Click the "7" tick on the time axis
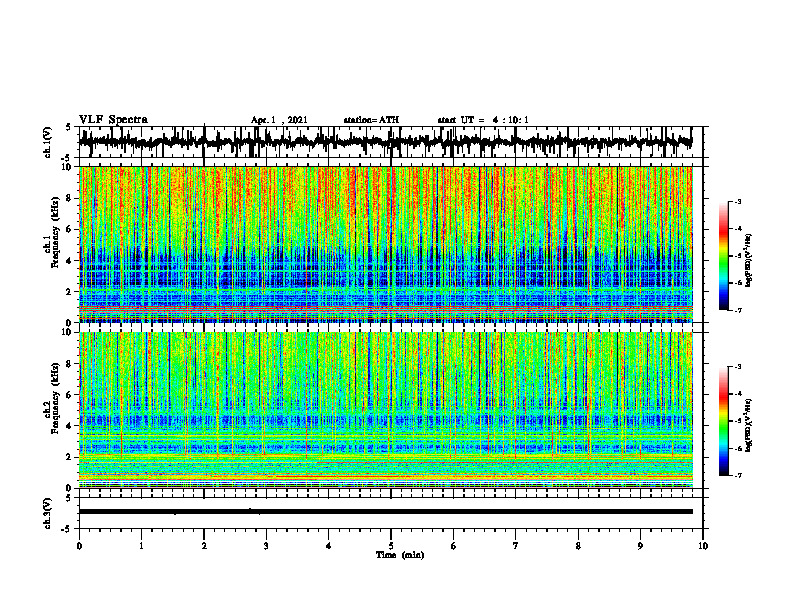Screen dimensions: 792x612 pos(516,546)
